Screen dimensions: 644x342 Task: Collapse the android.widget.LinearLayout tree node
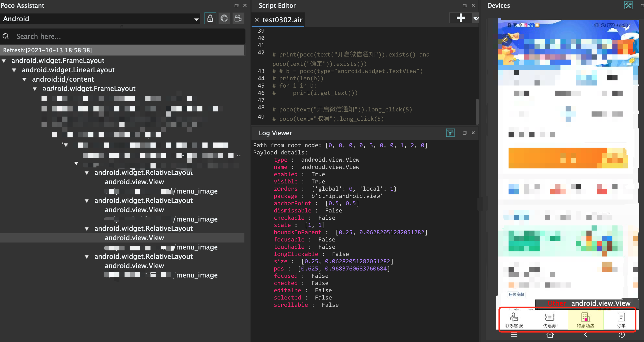tap(14, 70)
